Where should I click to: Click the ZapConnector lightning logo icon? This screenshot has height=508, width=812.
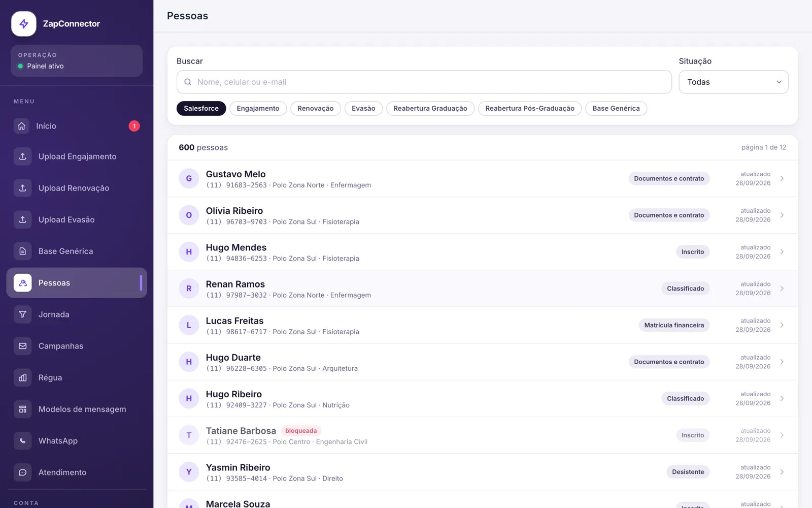click(x=24, y=24)
